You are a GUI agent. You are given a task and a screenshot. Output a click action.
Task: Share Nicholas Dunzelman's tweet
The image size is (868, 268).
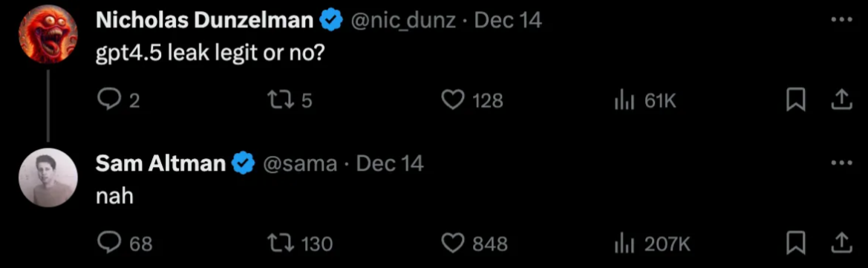tap(841, 99)
